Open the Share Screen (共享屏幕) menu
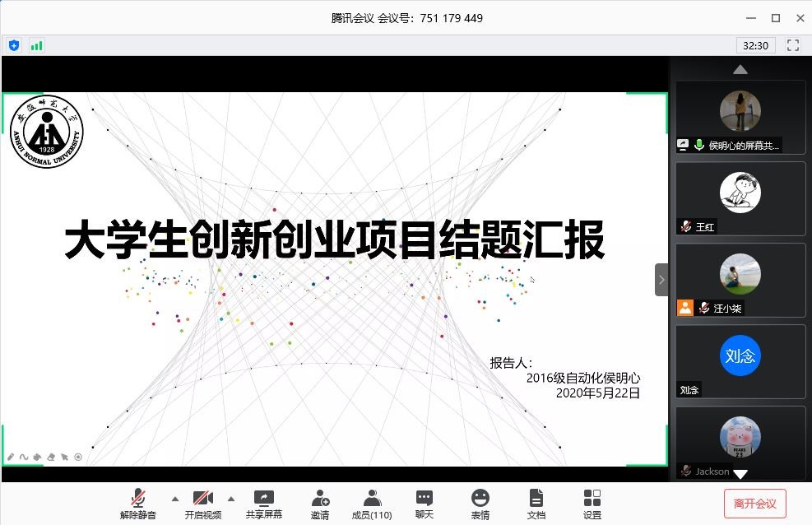 (x=263, y=504)
